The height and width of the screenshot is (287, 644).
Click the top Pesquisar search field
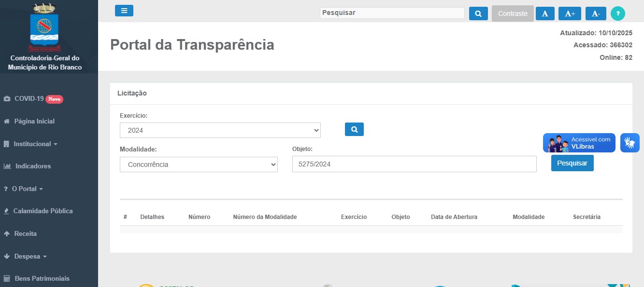(x=392, y=13)
